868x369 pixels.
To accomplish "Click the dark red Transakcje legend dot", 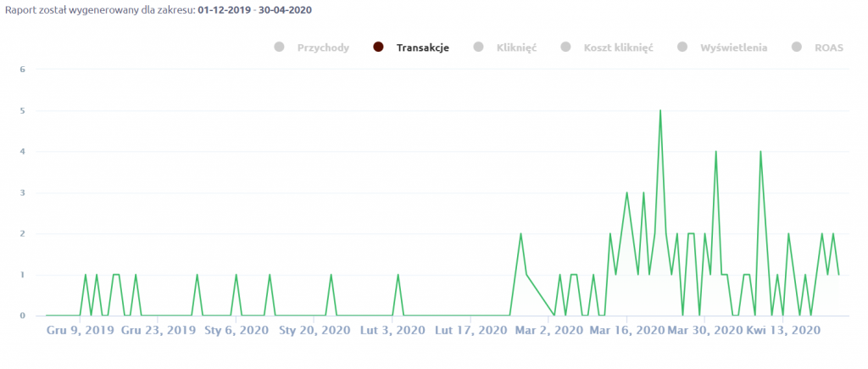I will point(378,48).
